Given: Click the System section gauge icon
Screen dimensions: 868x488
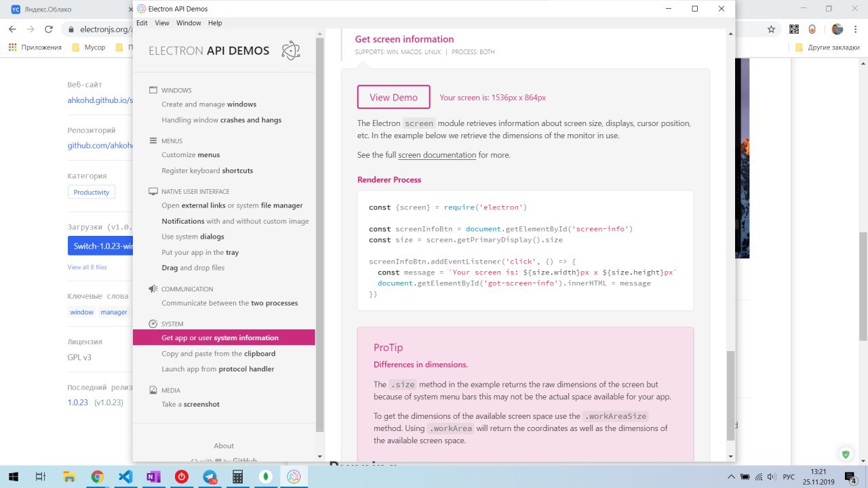Looking at the screenshot, I should [153, 324].
